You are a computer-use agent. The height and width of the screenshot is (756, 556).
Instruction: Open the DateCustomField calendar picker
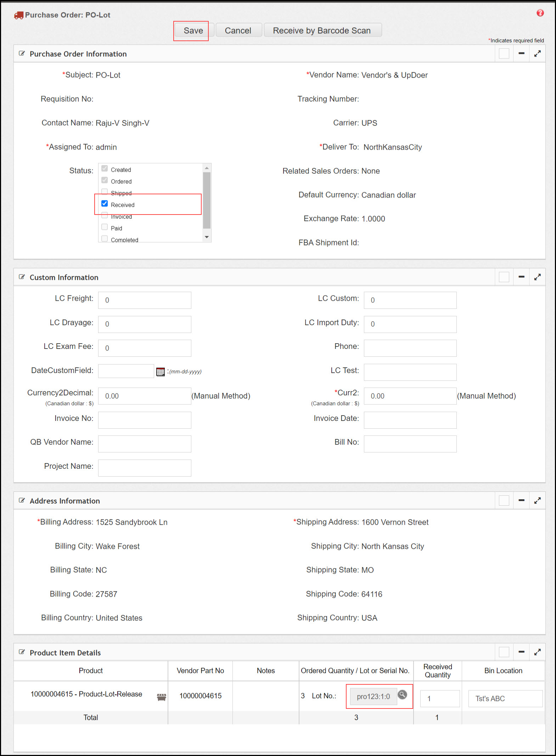pyautogui.click(x=161, y=372)
